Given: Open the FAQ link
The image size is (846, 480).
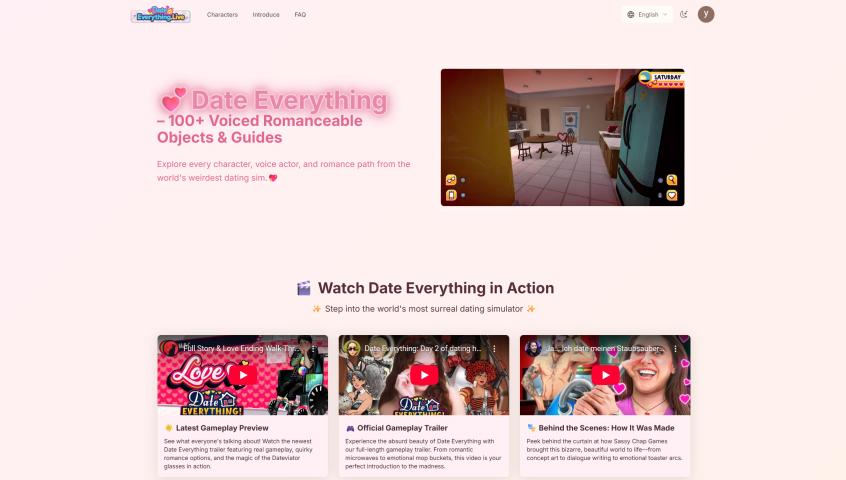Looking at the screenshot, I should click(x=300, y=15).
